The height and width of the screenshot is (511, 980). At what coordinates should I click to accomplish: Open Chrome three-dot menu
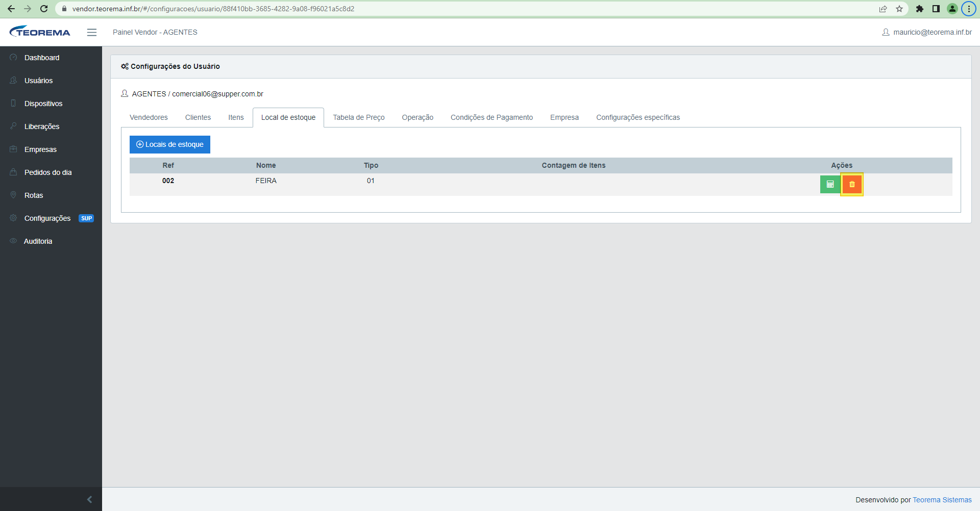pyautogui.click(x=969, y=9)
